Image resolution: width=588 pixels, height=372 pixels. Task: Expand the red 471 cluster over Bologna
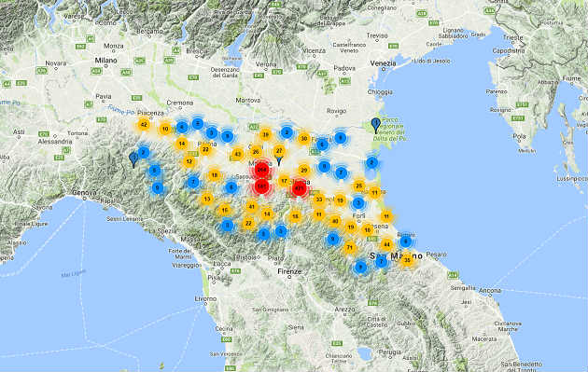click(x=300, y=188)
